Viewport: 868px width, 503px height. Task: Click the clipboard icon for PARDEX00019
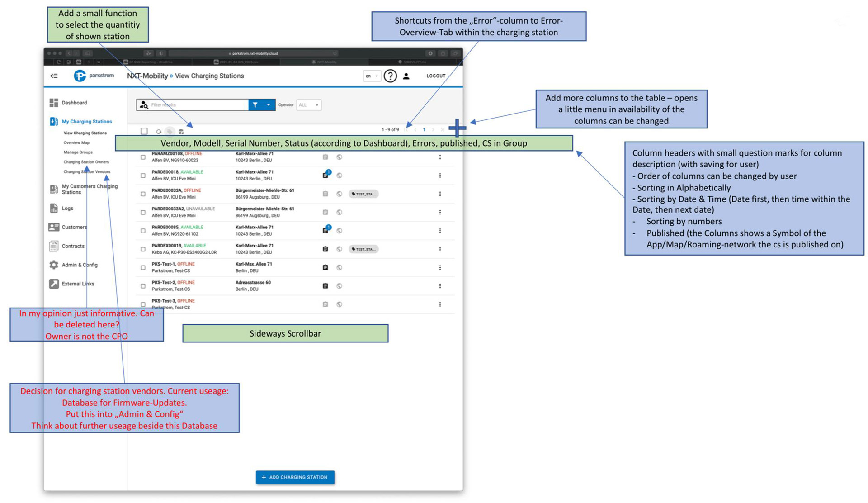click(x=325, y=249)
